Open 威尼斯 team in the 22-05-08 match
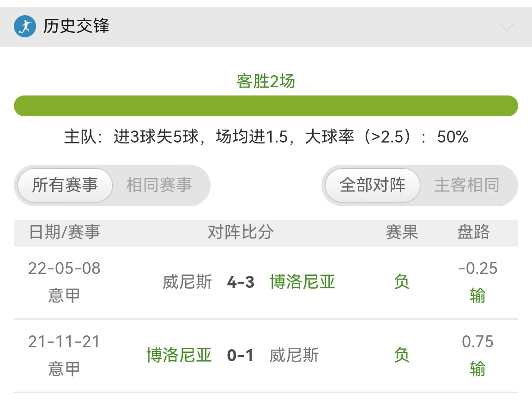This screenshot has width=532, height=399. (187, 282)
